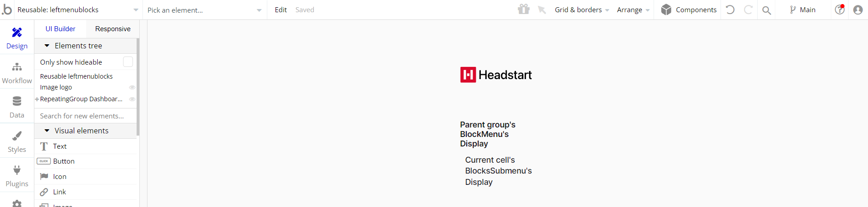Open the Styles section
This screenshot has width=868, height=207.
17,141
